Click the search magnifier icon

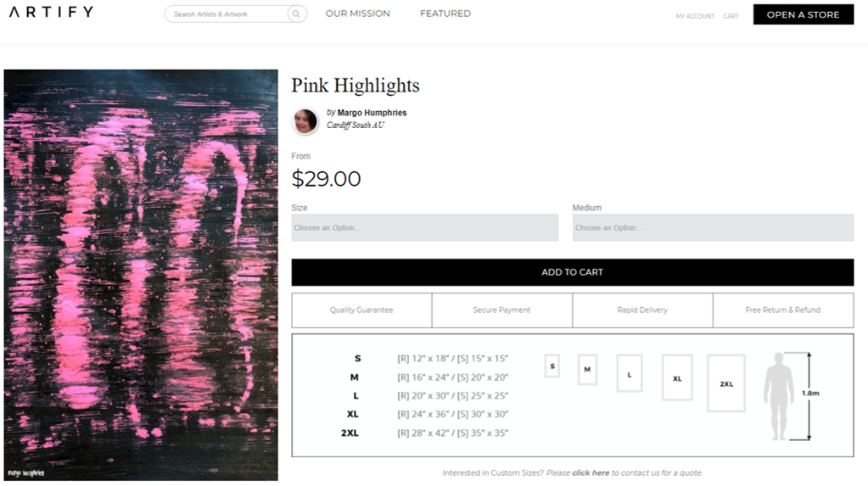pos(296,14)
